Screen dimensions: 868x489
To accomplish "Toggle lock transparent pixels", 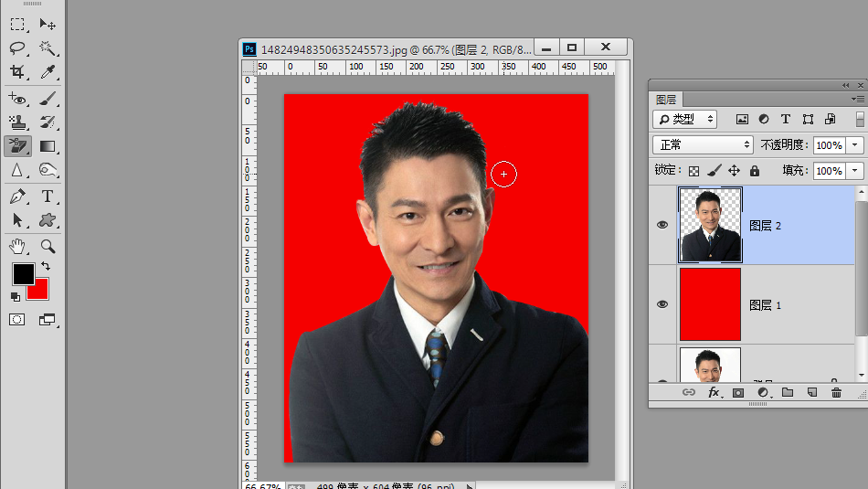I will point(693,171).
